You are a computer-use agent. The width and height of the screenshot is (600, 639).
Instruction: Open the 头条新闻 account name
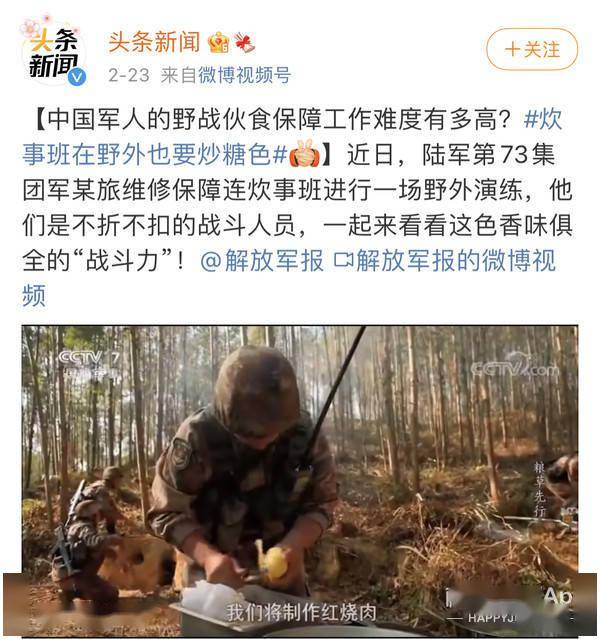[x=154, y=42]
